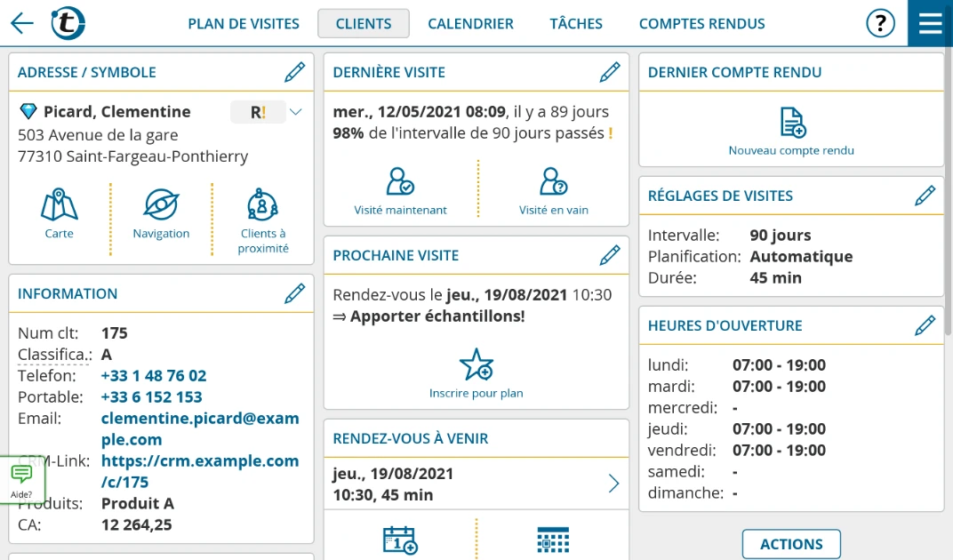Screen dimensions: 953x560
Task: Open the 19/08/2021 appointment chevron
Action: [x=614, y=484]
